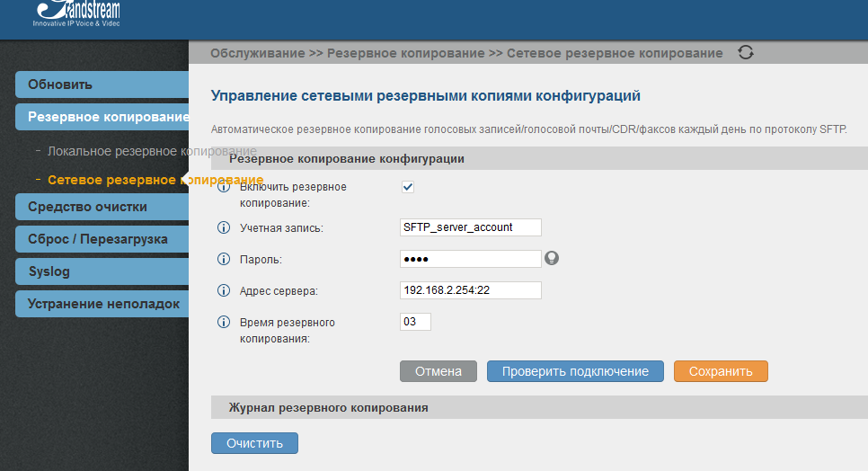
Task: Focus the Время резервного копирования field
Action: pyautogui.click(x=415, y=322)
